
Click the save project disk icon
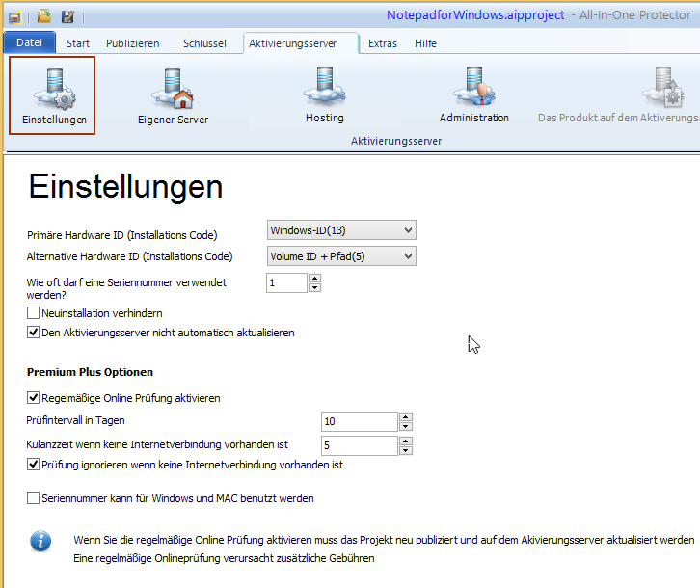pos(67,16)
